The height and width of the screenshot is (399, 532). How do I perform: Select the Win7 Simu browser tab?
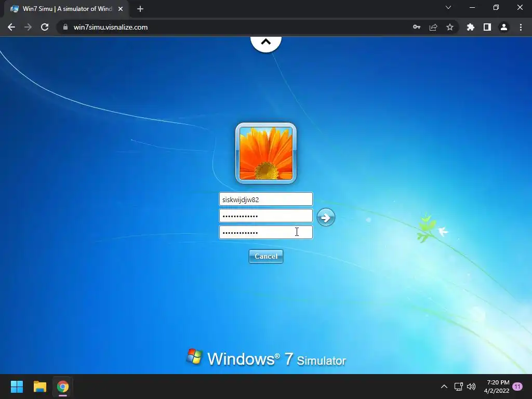click(x=67, y=9)
